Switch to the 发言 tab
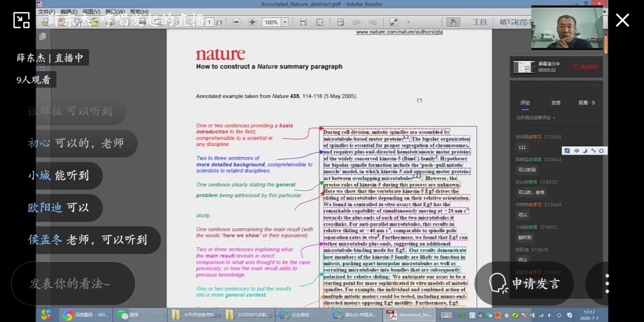 coord(556,103)
